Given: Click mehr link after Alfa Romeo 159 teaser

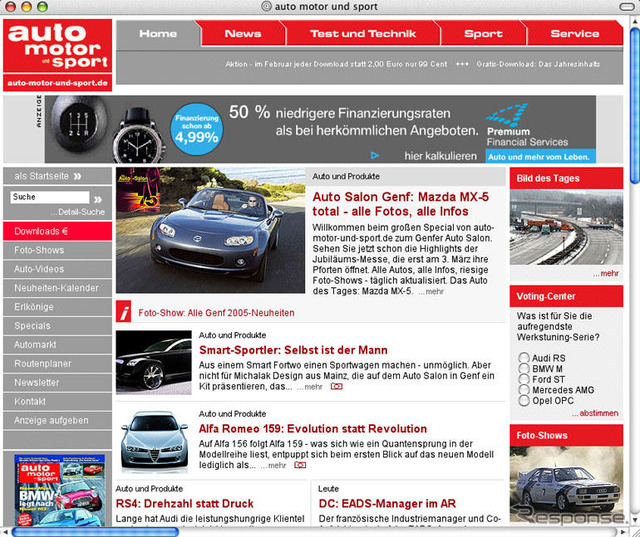Looking at the screenshot, I should pyautogui.click(x=273, y=466).
